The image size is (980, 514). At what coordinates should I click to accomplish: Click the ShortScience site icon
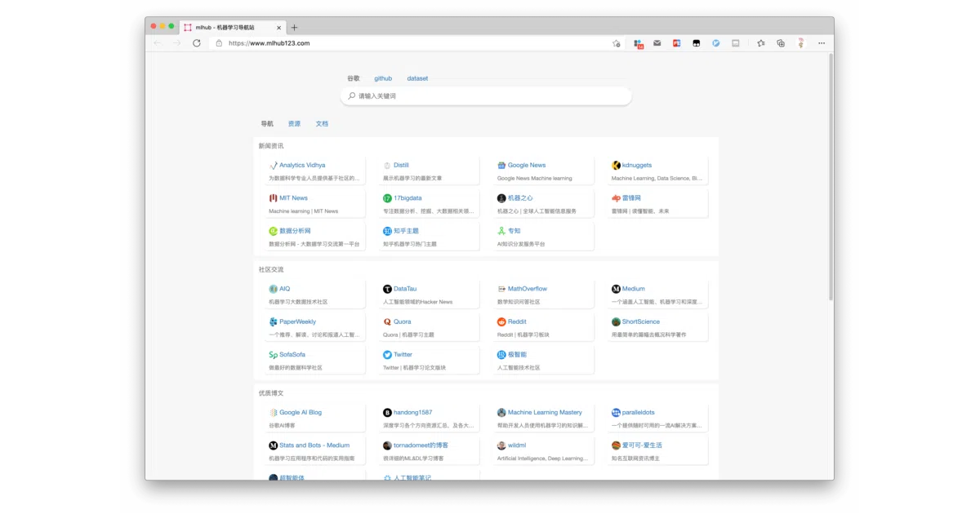click(616, 322)
